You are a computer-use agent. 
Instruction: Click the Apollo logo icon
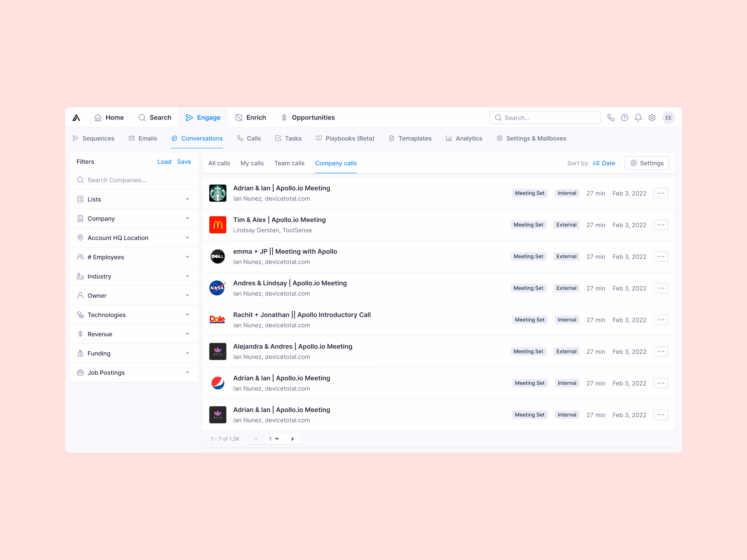tap(76, 117)
